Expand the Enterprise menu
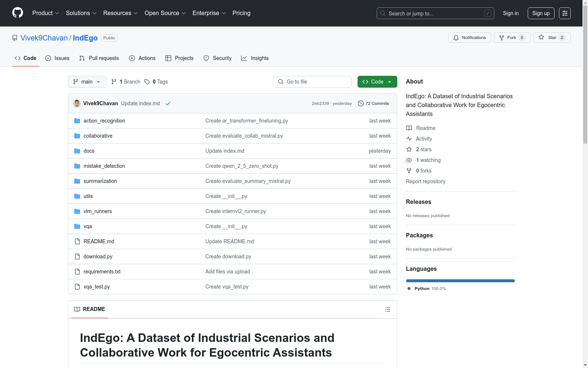 click(209, 13)
